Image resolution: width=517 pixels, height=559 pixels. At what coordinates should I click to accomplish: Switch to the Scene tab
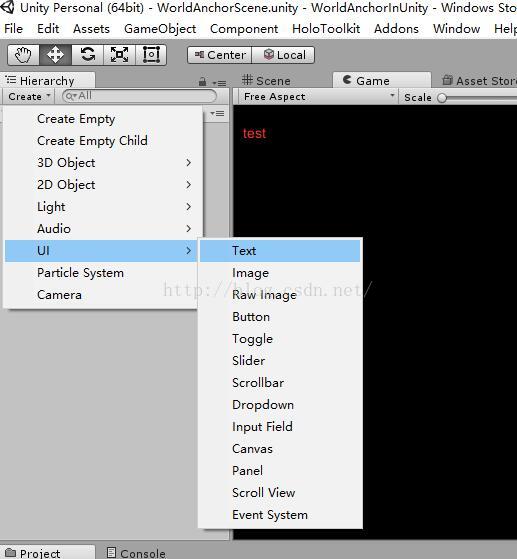[x=267, y=81]
